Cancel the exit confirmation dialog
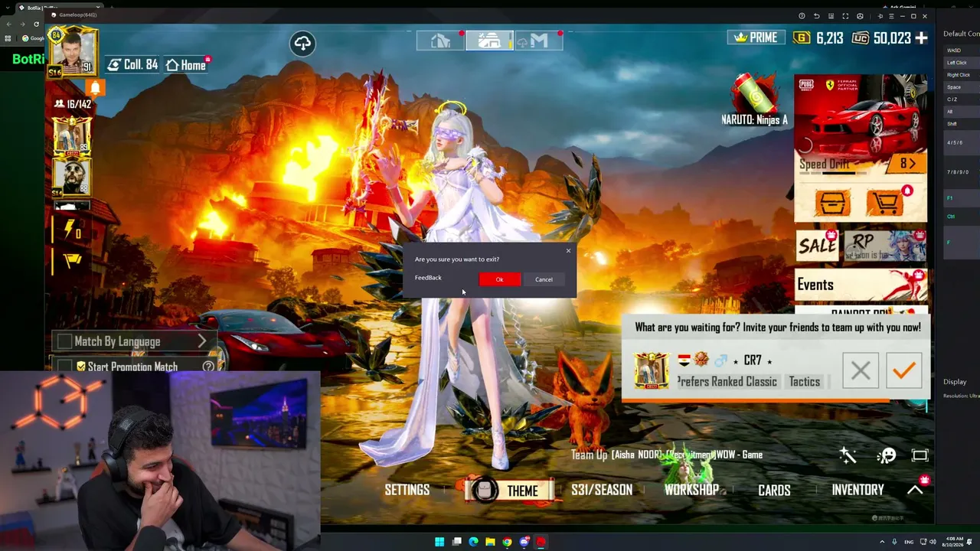 [544, 279]
